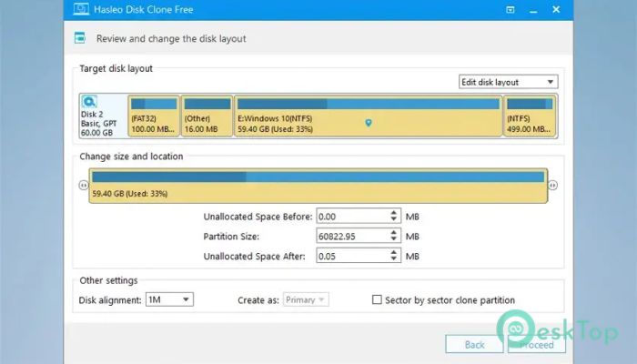Viewport: 637px width, 364px height.
Task: Increase Partition Size value
Action: click(x=394, y=232)
